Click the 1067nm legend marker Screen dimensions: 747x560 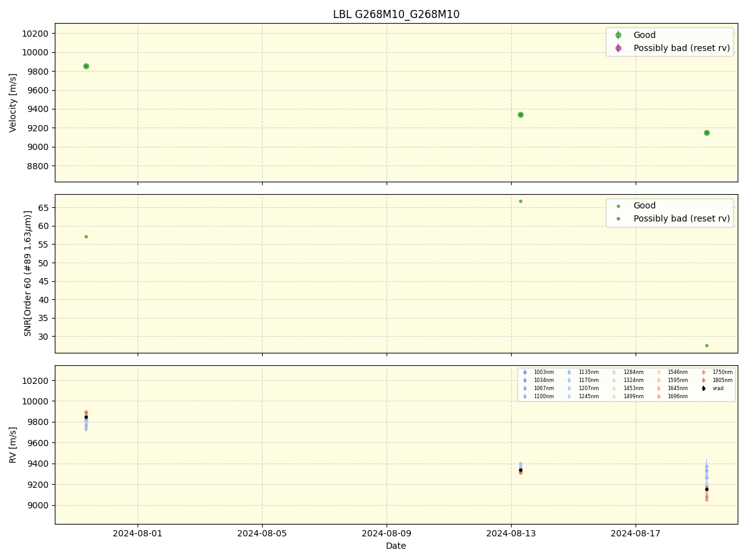(x=525, y=388)
